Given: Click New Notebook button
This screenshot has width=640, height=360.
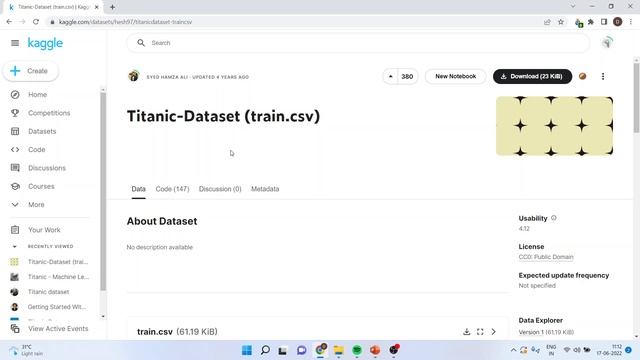Looking at the screenshot, I should (x=456, y=76).
